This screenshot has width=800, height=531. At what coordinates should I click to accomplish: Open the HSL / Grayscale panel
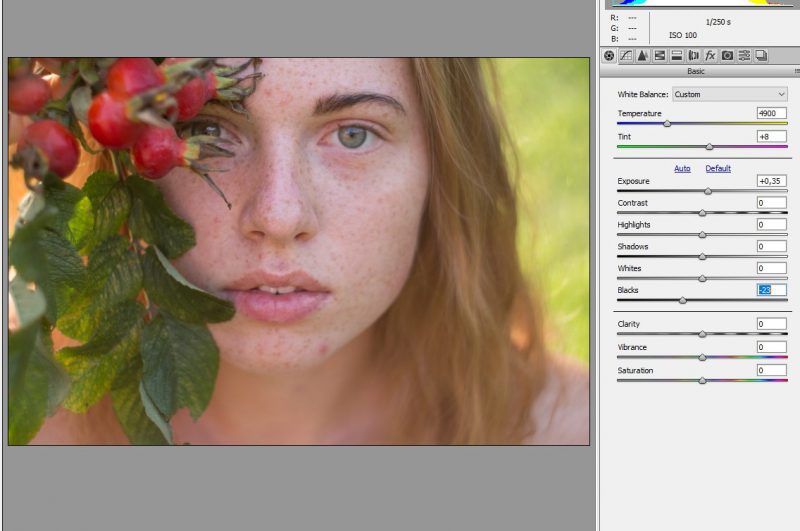660,56
